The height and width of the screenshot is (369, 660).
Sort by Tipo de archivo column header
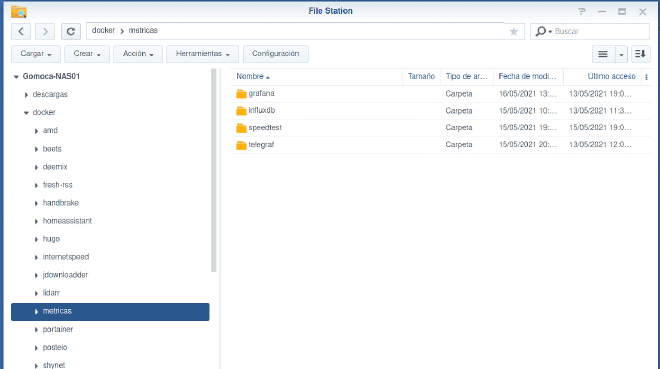pos(466,77)
